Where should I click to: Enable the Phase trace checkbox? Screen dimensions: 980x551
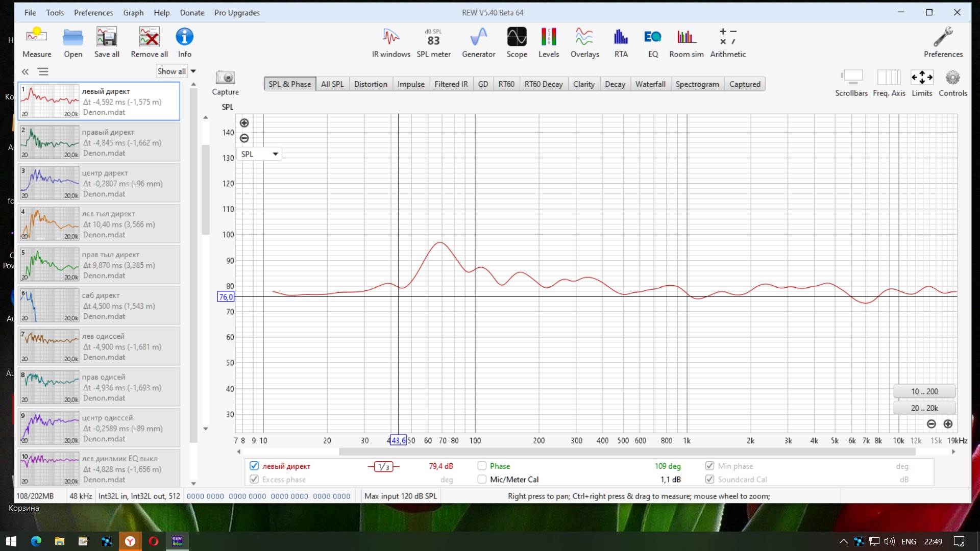pyautogui.click(x=482, y=466)
